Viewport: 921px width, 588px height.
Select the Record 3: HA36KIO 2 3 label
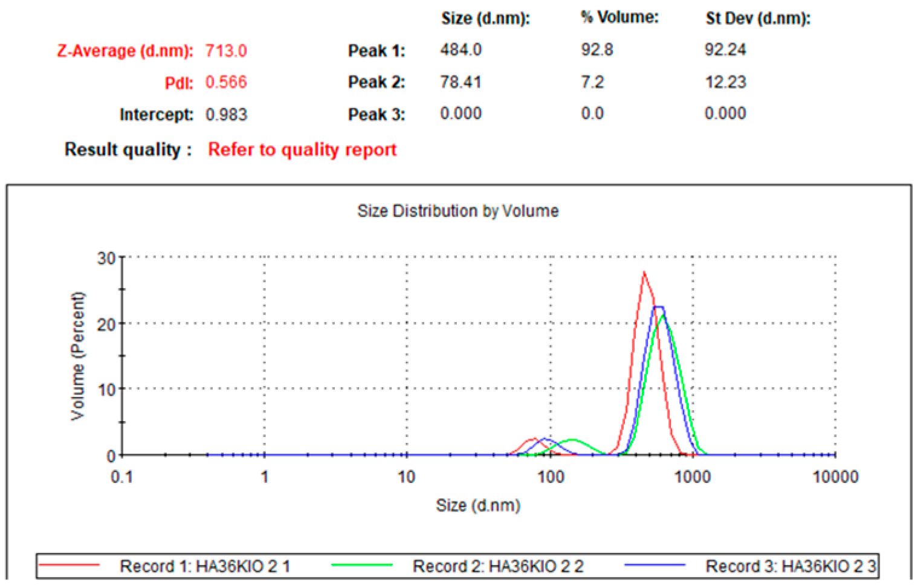[x=790, y=566]
